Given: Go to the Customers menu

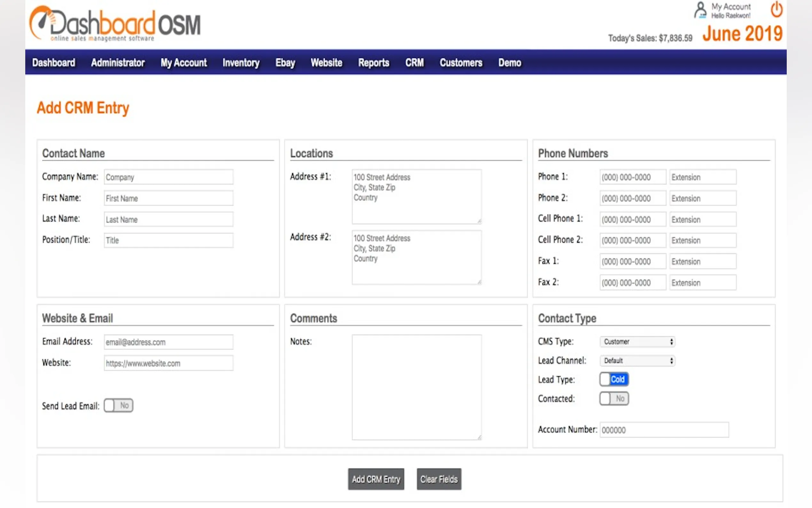Looking at the screenshot, I should [x=461, y=62].
